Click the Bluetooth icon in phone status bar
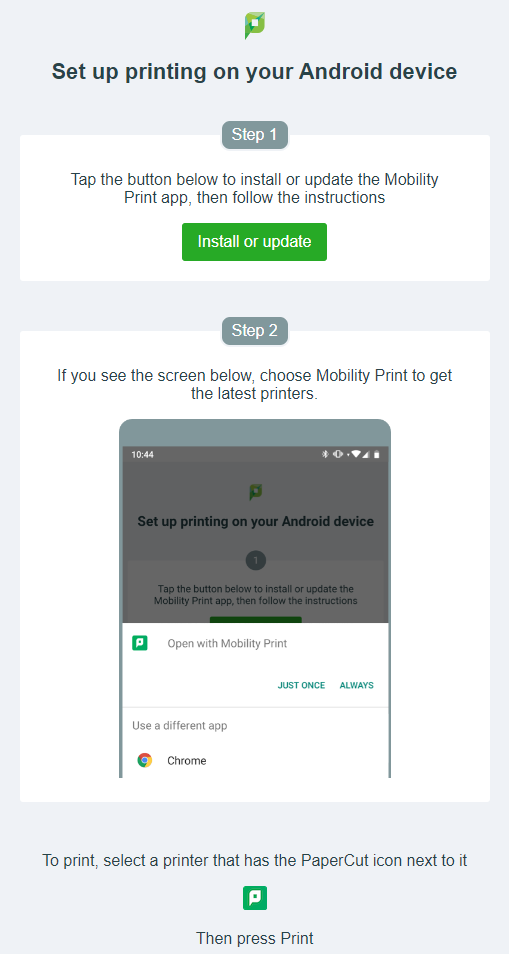509x954 pixels. pyautogui.click(x=325, y=454)
